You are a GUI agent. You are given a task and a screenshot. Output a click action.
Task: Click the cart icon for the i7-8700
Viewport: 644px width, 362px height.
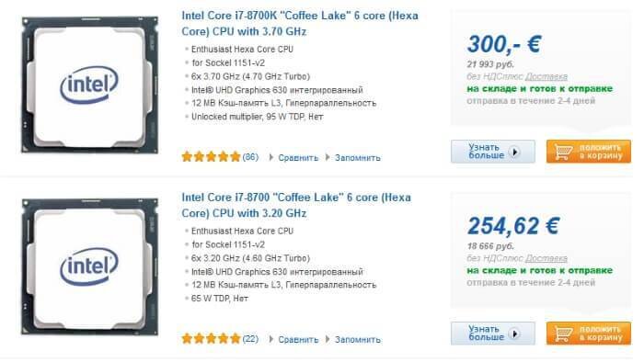tap(563, 334)
